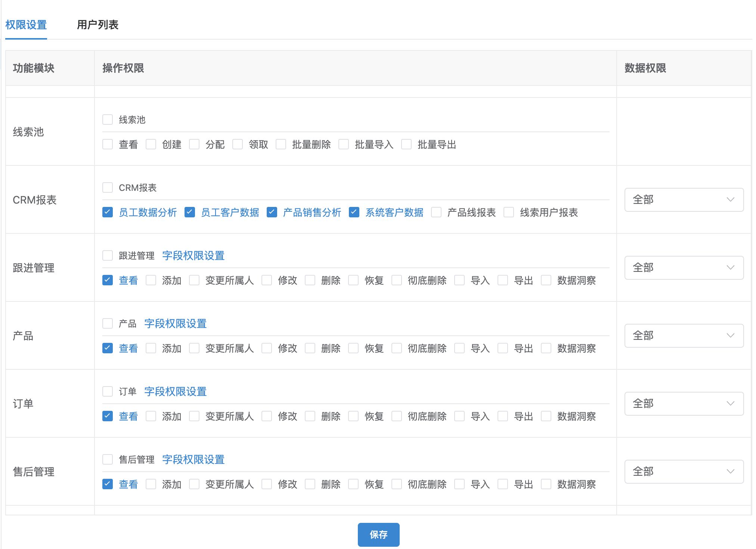Check 变更所属人 in 售后管理 row

point(194,484)
